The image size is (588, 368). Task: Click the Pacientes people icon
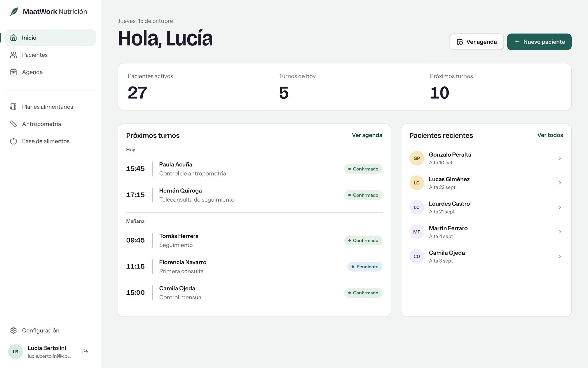click(x=13, y=55)
